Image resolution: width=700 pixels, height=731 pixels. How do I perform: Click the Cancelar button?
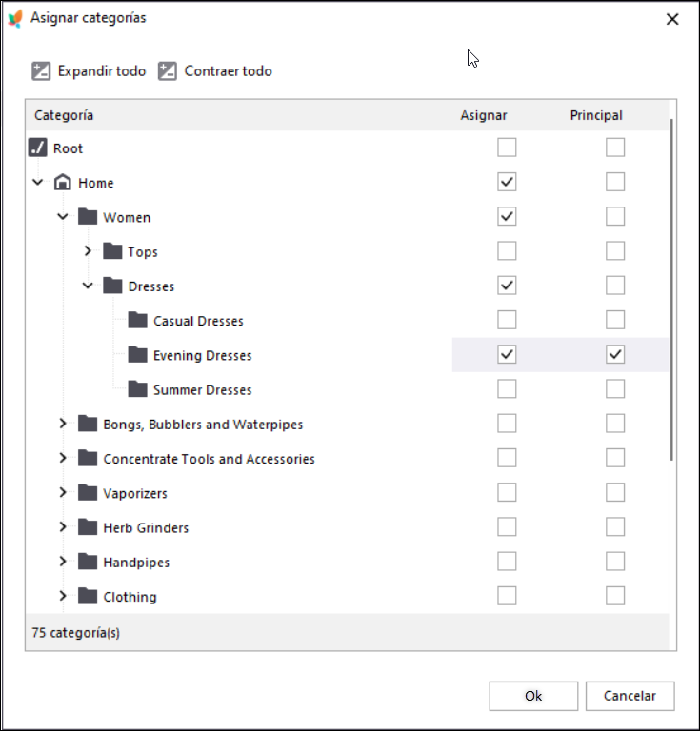630,696
